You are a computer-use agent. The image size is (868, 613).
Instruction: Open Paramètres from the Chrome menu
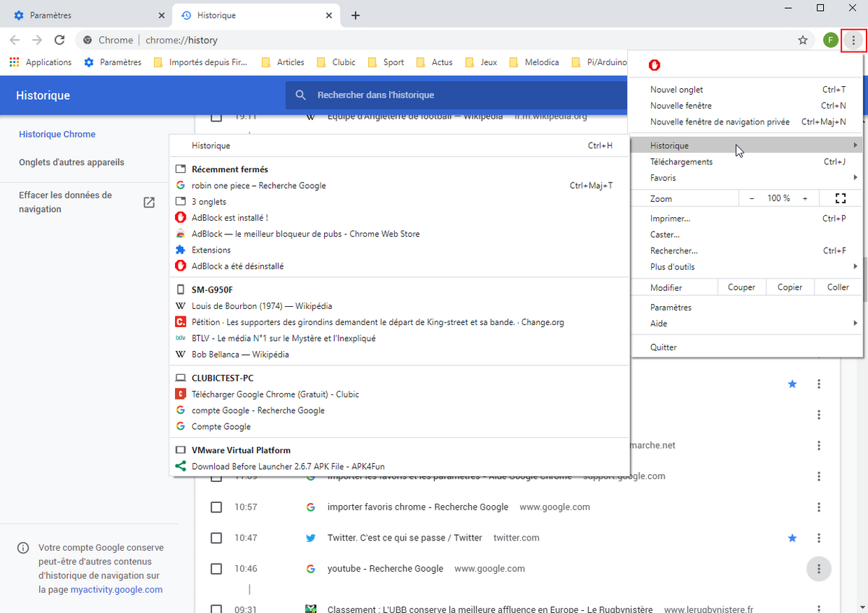(746, 308)
